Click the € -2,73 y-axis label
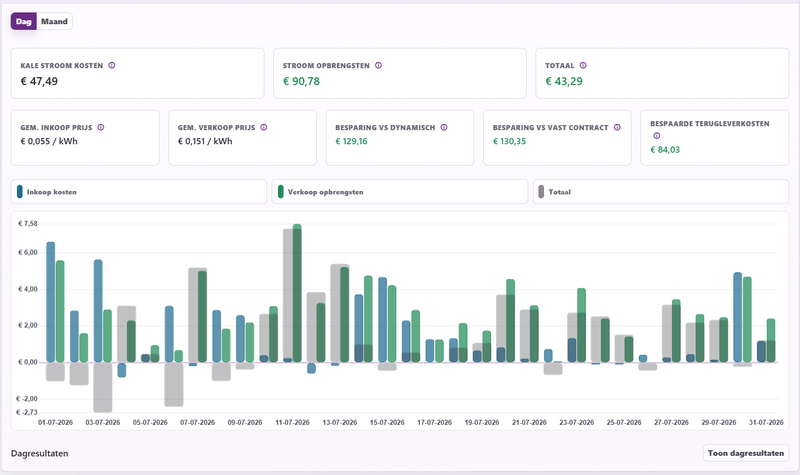This screenshot has height=475, width=800. tap(27, 412)
